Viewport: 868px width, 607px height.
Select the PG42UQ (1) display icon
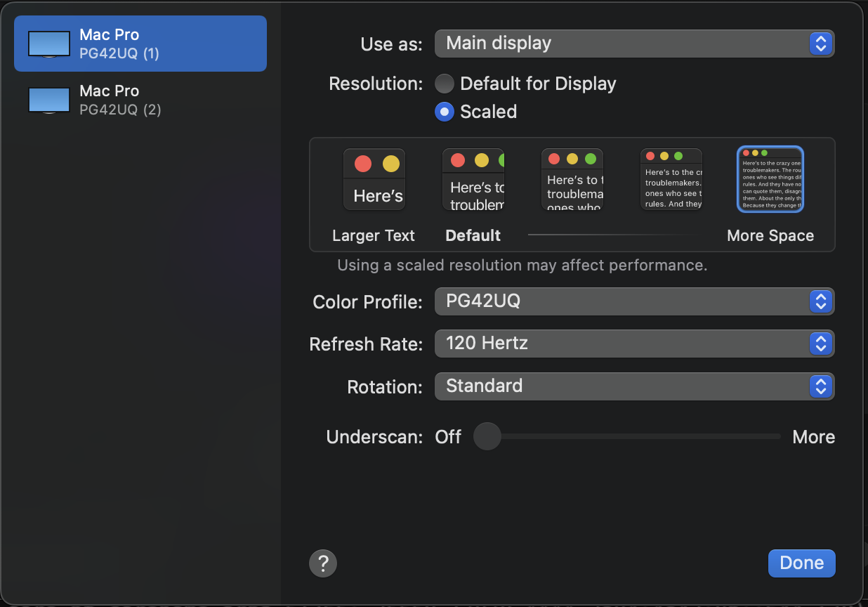pyautogui.click(x=49, y=44)
